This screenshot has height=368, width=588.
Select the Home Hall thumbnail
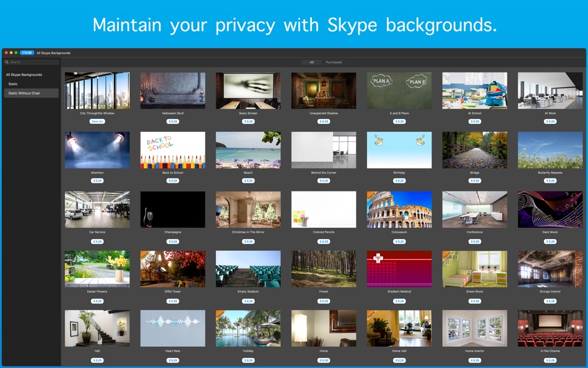pyautogui.click(x=399, y=328)
